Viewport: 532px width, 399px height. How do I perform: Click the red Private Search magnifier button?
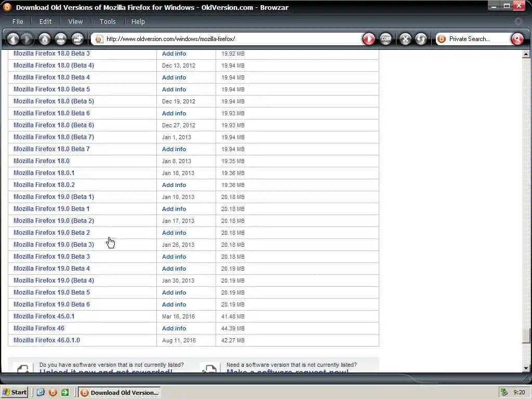tap(517, 39)
